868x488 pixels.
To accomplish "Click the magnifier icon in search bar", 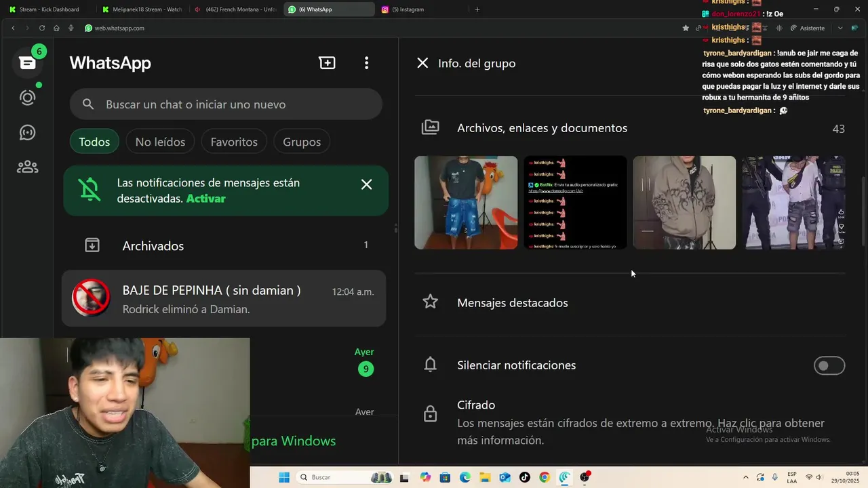I will coord(88,104).
